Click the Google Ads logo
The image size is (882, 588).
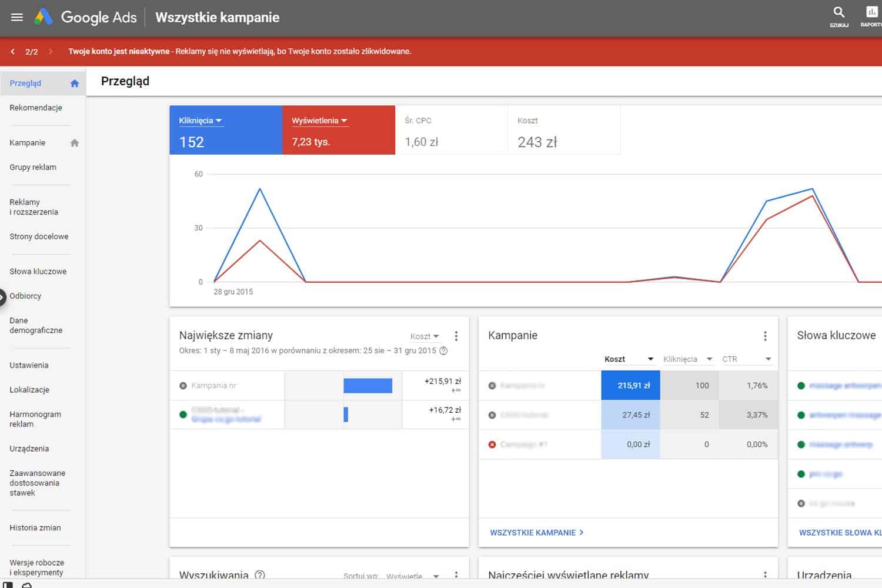(85, 17)
